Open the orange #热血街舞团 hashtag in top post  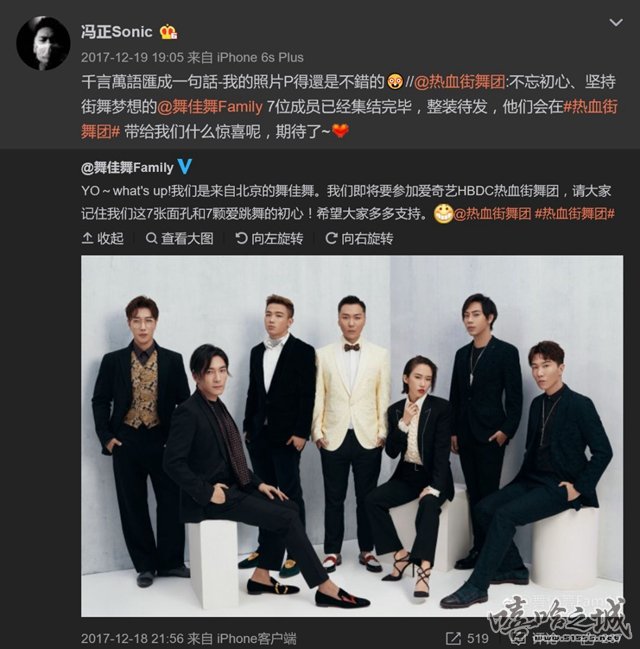pos(349,119)
